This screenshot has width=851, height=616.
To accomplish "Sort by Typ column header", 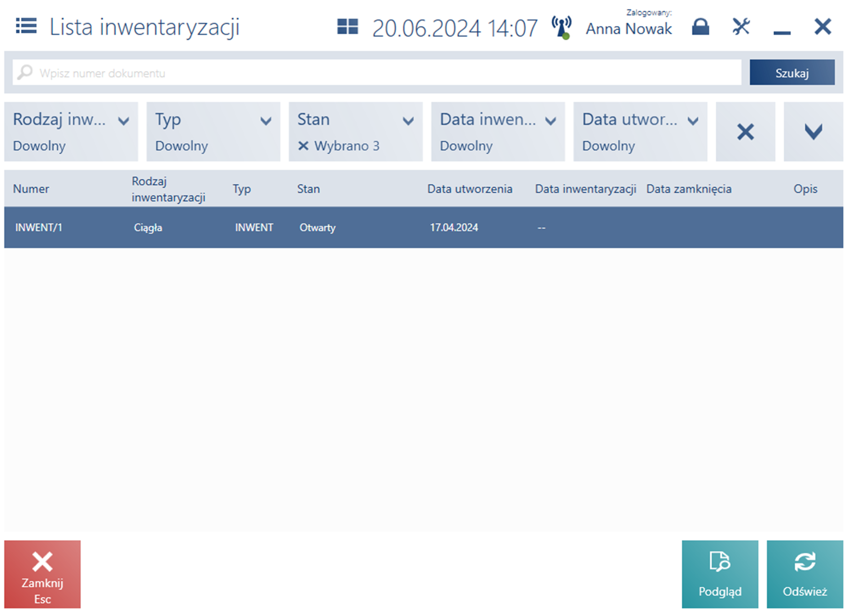I will coord(242,189).
